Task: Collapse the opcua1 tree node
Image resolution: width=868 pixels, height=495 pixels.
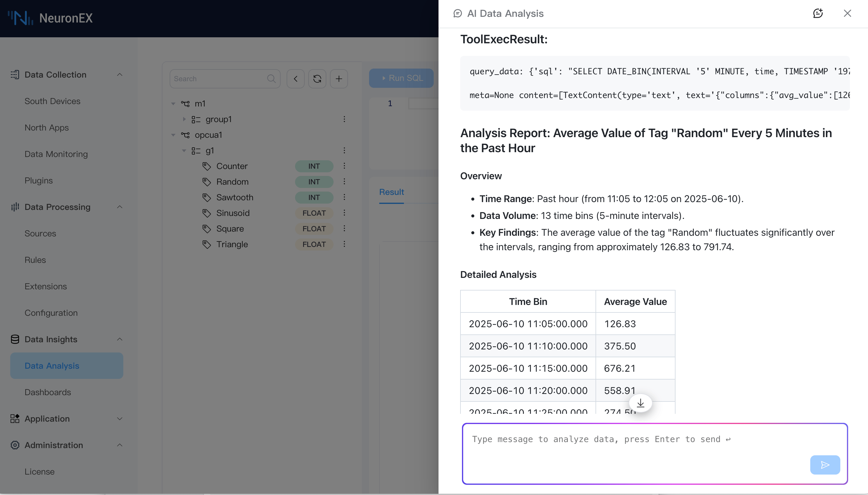Action: (x=173, y=135)
